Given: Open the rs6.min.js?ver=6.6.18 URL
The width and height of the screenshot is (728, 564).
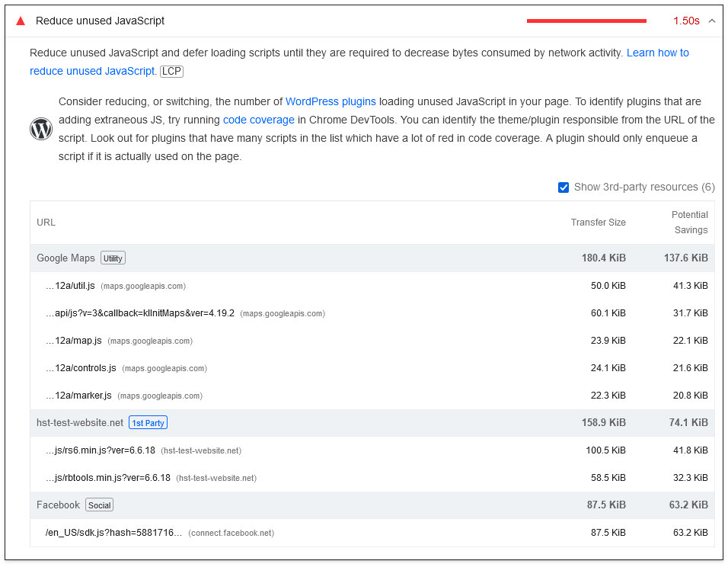Looking at the screenshot, I should [101, 450].
